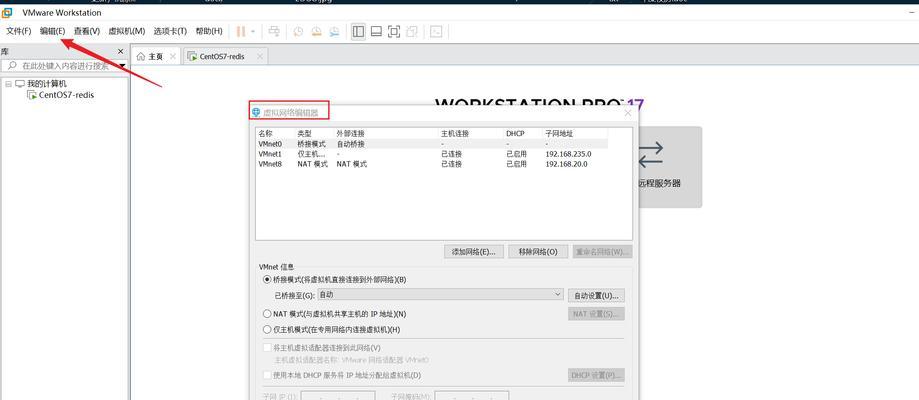Open the power options arrow beside the pause icon
The image size is (919, 400).
tap(253, 32)
